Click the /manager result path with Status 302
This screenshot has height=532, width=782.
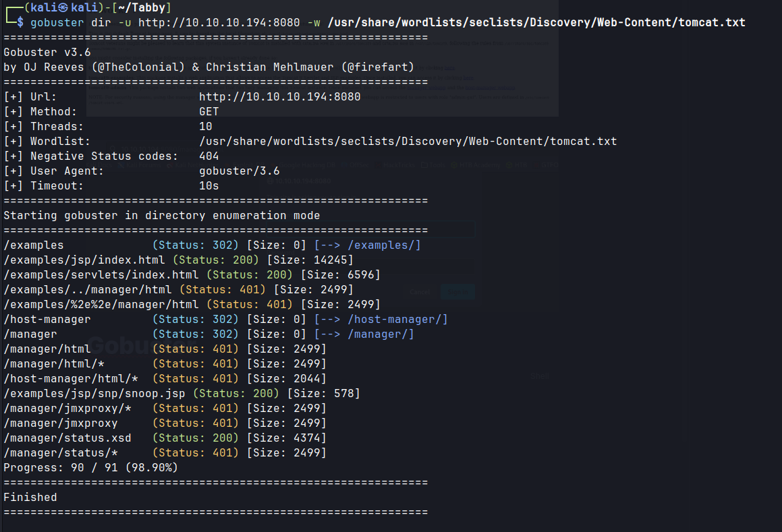pyautogui.click(x=30, y=334)
